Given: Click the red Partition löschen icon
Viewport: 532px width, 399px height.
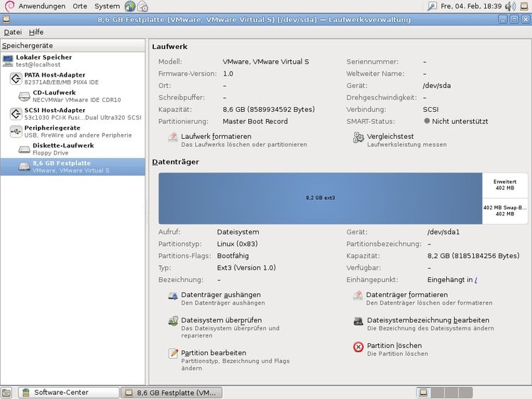Looking at the screenshot, I should [358, 347].
